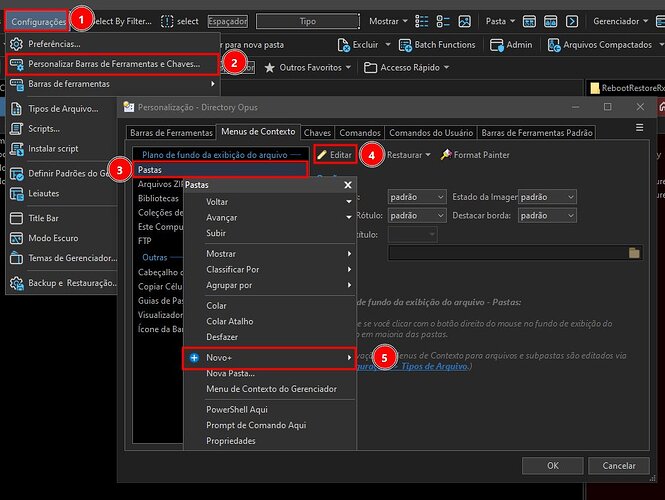Click the Backup e Restauração gear icon
Screen dimensions: 665x500
17,283
